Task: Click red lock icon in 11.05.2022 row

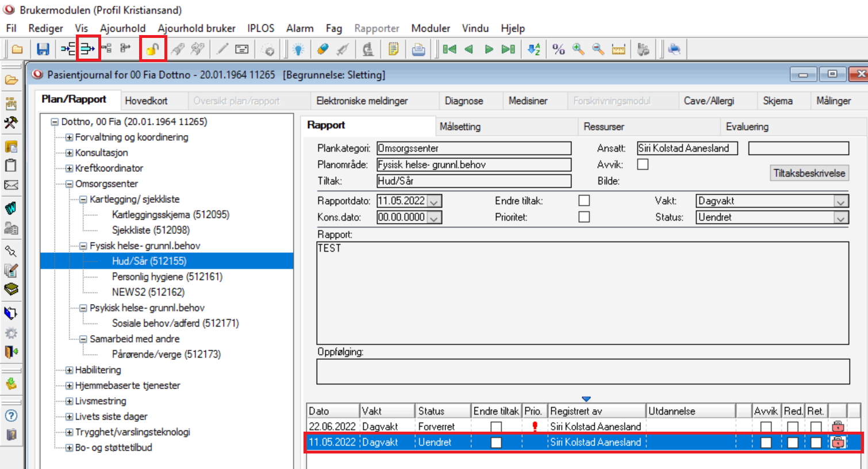Action: coord(838,442)
